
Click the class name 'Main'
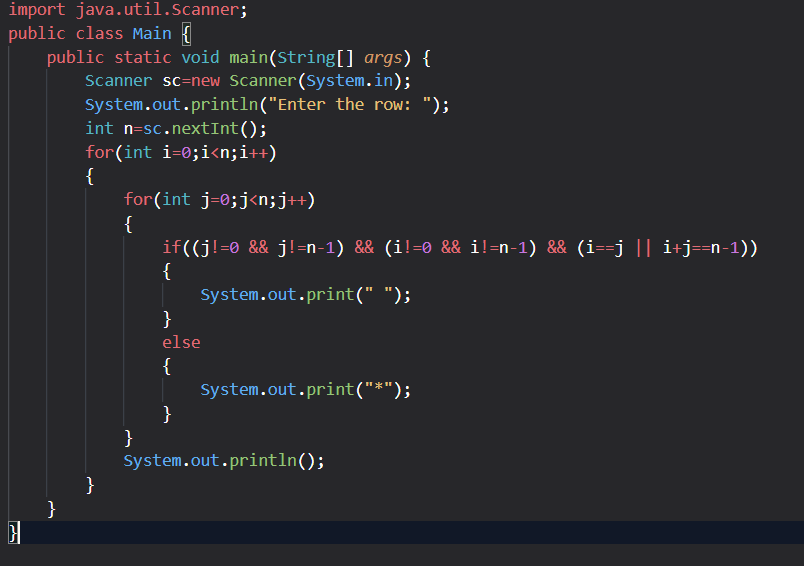(x=152, y=34)
